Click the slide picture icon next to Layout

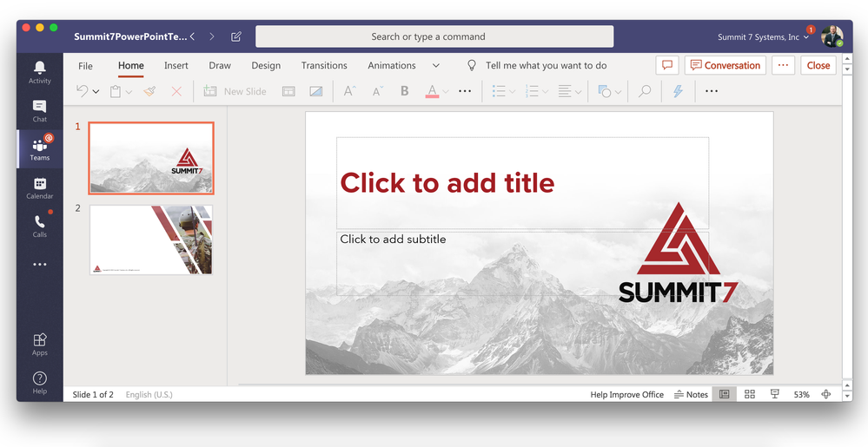pos(316,91)
